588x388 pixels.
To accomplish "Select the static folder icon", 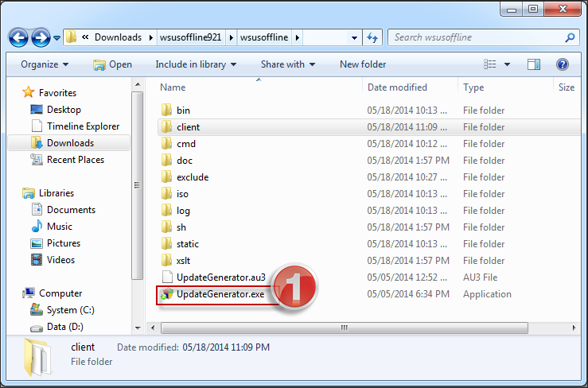I will [166, 243].
